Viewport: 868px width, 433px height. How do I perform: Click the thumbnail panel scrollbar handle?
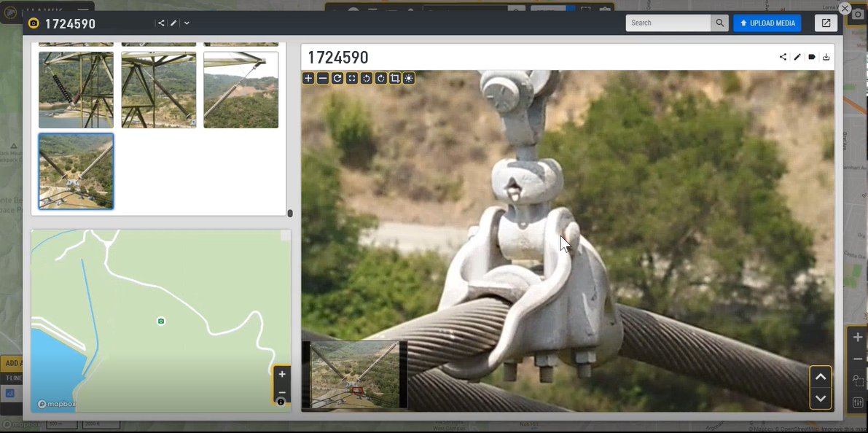290,213
